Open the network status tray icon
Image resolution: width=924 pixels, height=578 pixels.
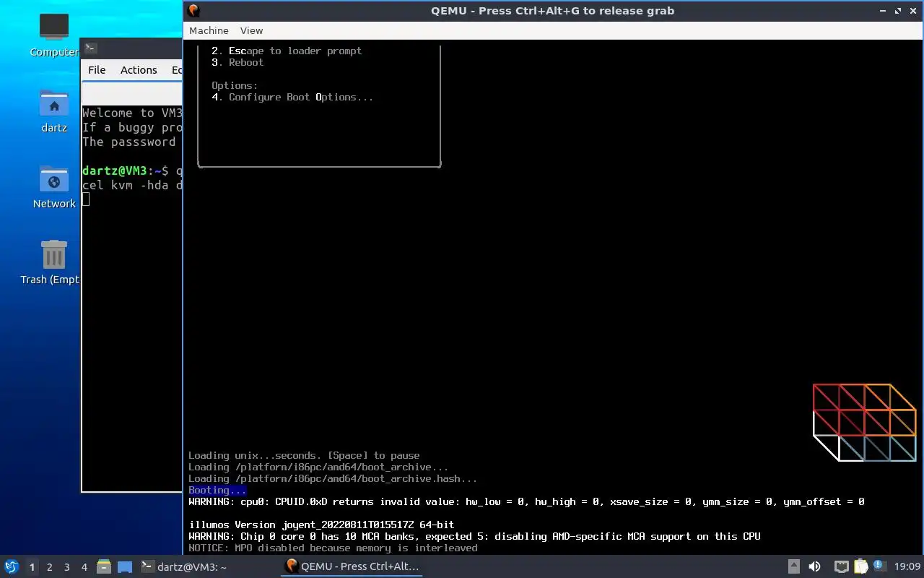(841, 566)
